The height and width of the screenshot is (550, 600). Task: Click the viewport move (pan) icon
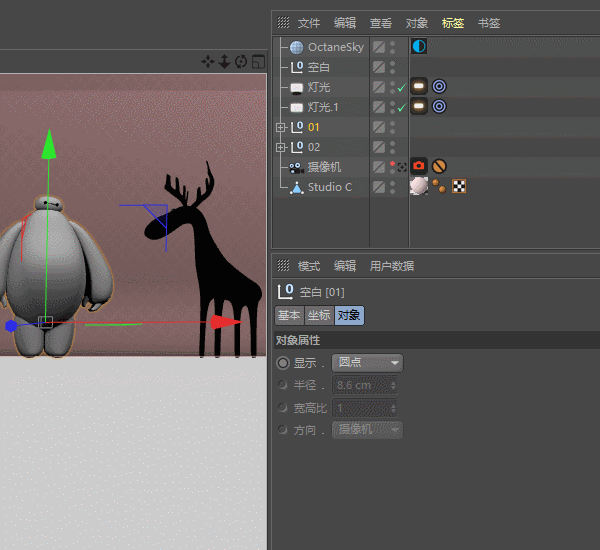click(x=208, y=61)
